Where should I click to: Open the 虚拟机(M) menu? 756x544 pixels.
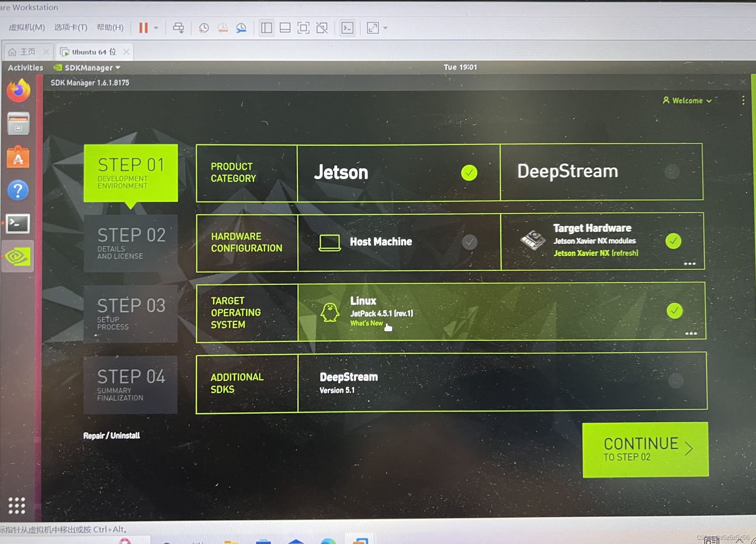27,27
